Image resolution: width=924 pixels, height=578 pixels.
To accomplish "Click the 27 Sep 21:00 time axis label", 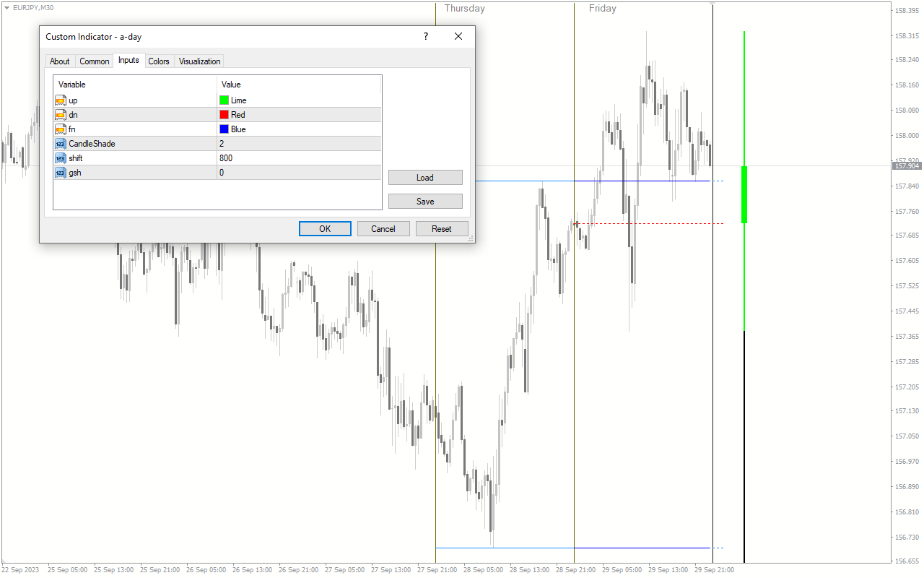I will [x=437, y=570].
